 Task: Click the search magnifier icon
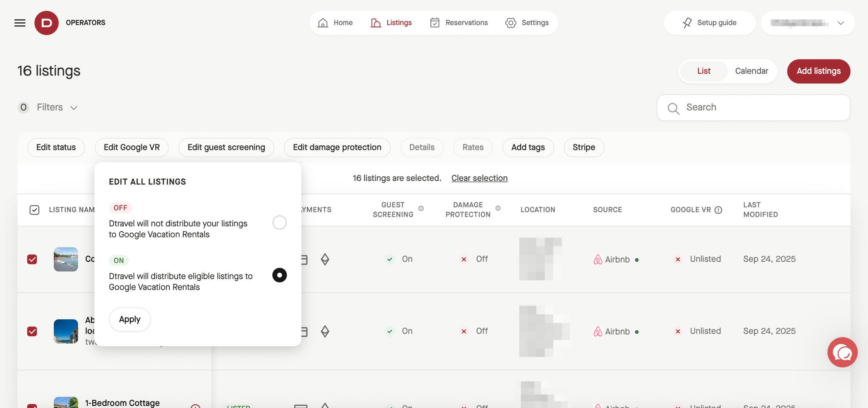click(673, 108)
